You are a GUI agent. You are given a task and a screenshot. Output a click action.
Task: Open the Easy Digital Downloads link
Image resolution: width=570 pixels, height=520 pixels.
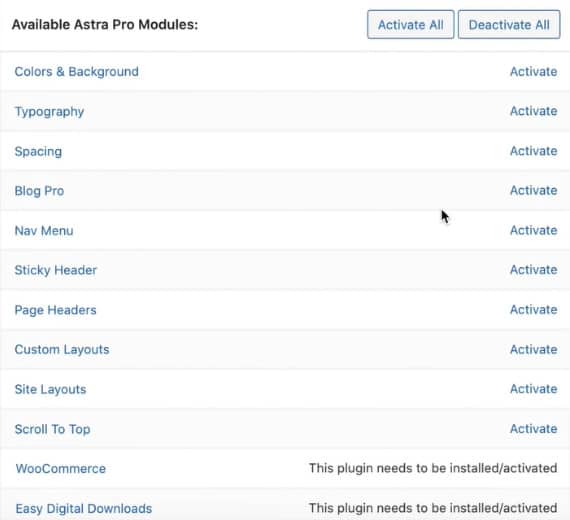point(84,508)
